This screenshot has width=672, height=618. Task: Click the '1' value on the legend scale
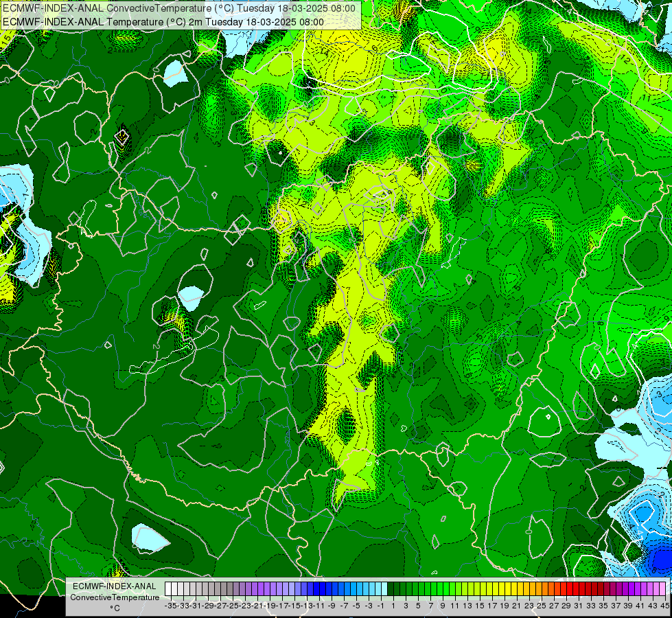(393, 606)
